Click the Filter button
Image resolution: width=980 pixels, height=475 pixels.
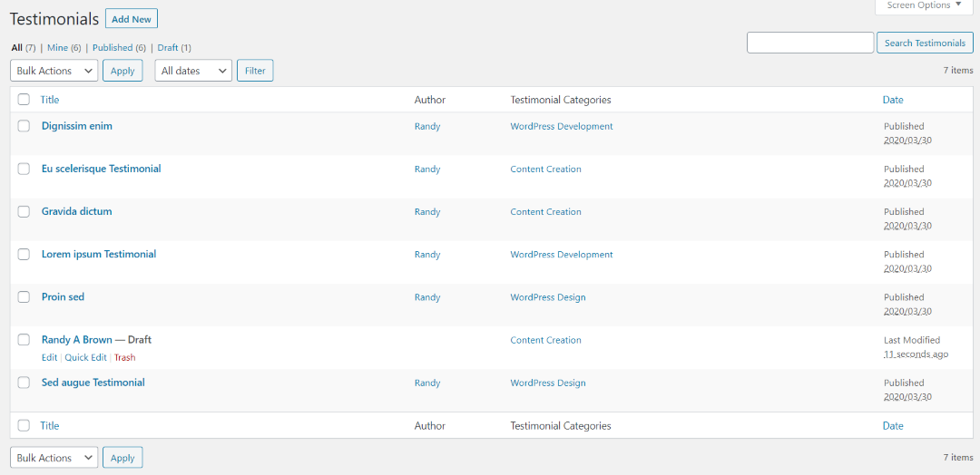tap(255, 71)
